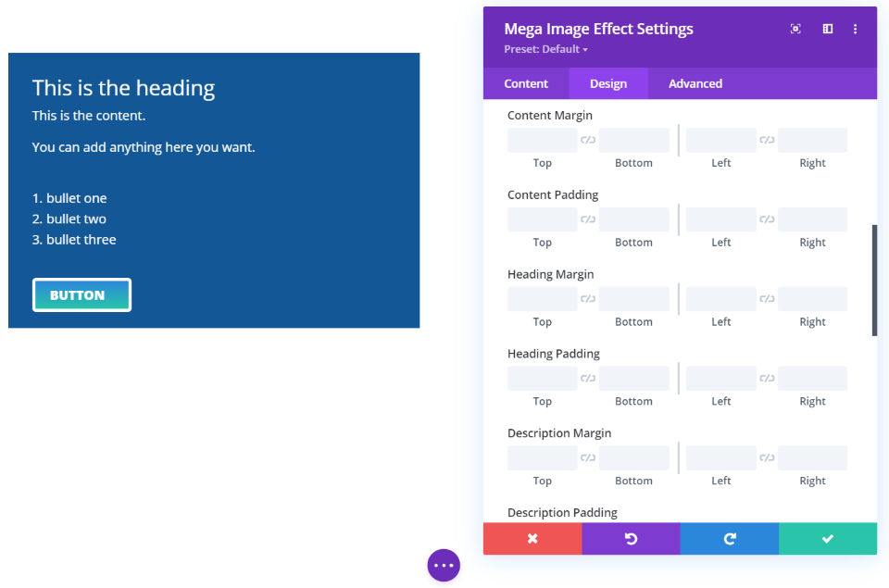Click the settings panel scrollbar
Viewport: 889px width, 588px height.
[x=874, y=280]
